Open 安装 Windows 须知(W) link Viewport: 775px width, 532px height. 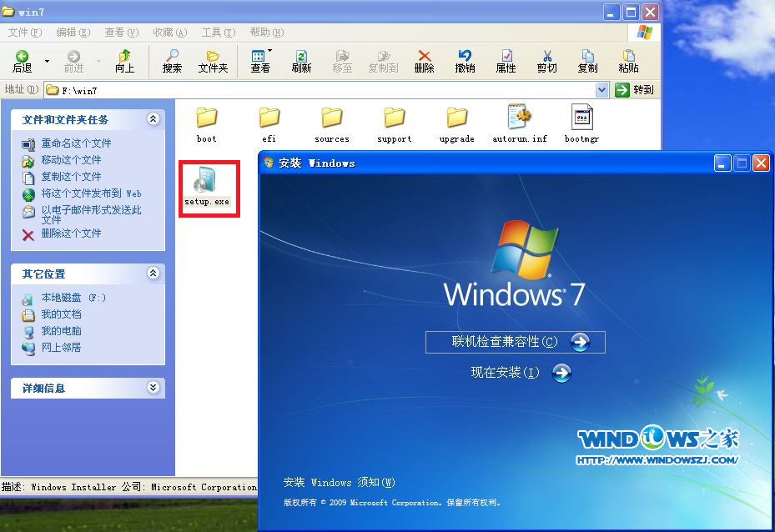[339, 482]
